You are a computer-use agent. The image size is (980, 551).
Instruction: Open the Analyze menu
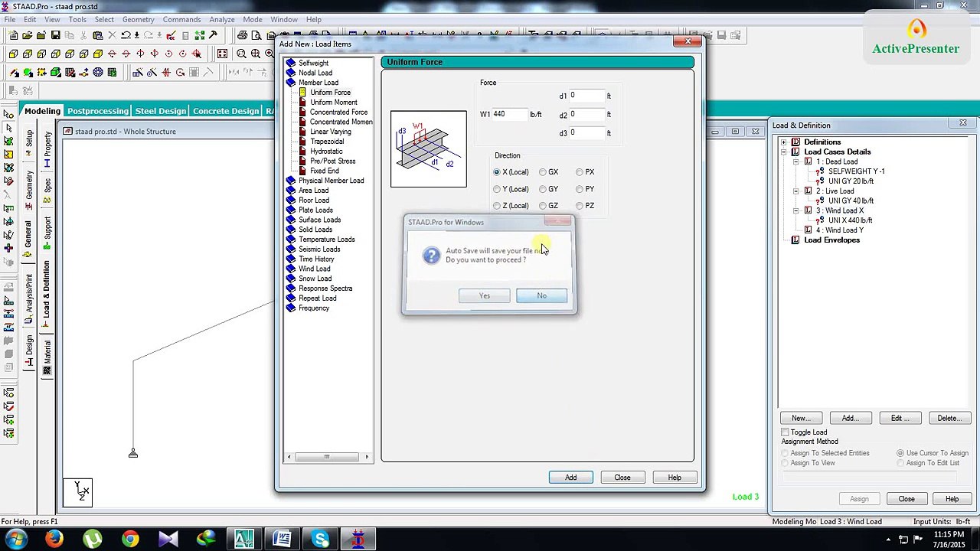click(222, 19)
